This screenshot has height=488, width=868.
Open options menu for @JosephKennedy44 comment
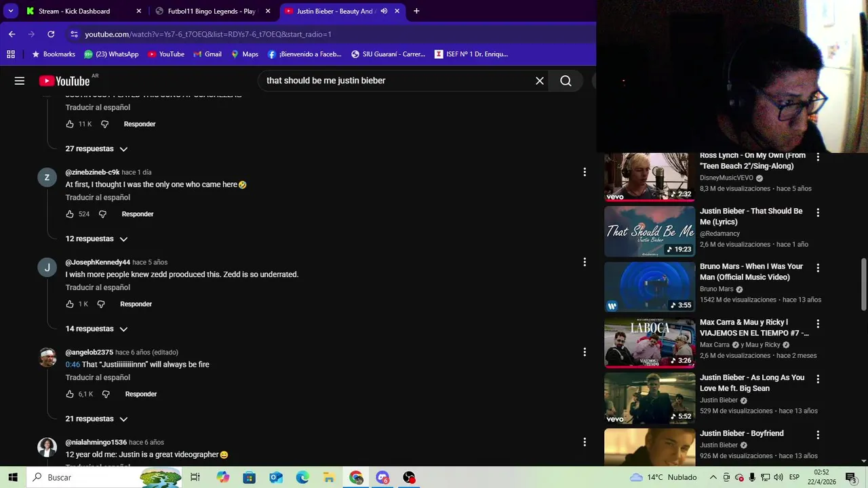[585, 262]
